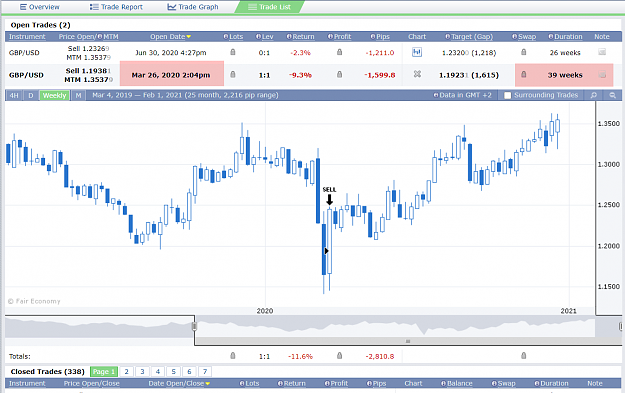The width and height of the screenshot is (625, 393).
Task: Show the chart for the Jun 30, 2020 trade
Action: coord(417,52)
